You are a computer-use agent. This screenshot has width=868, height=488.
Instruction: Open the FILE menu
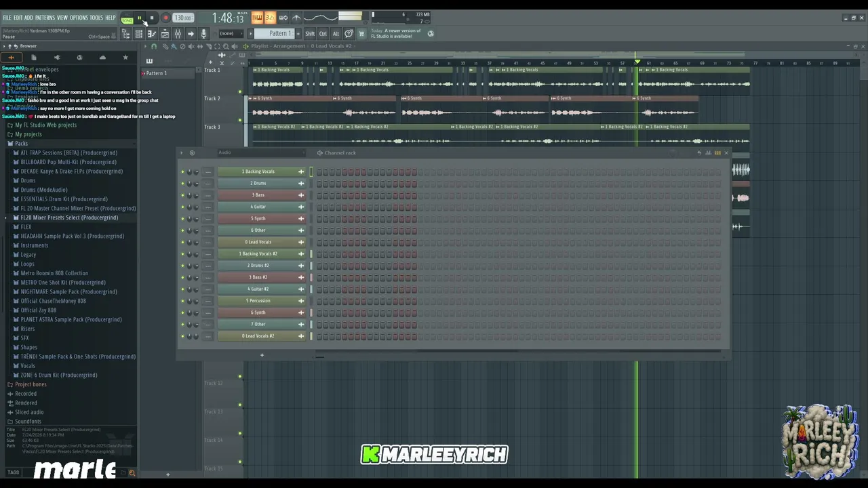point(7,18)
